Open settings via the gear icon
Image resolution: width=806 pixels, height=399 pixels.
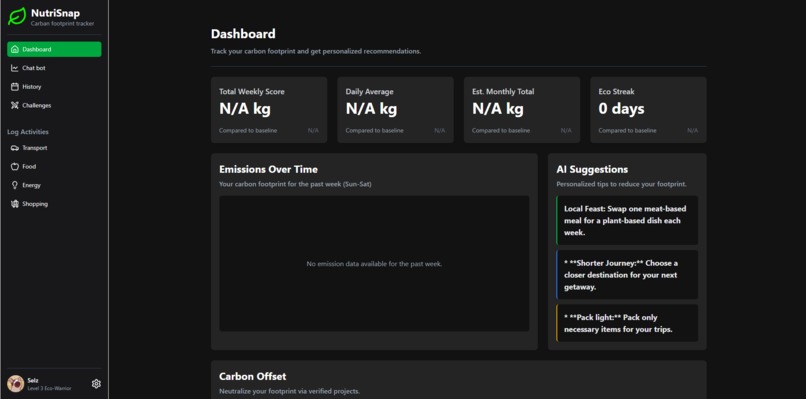point(96,384)
